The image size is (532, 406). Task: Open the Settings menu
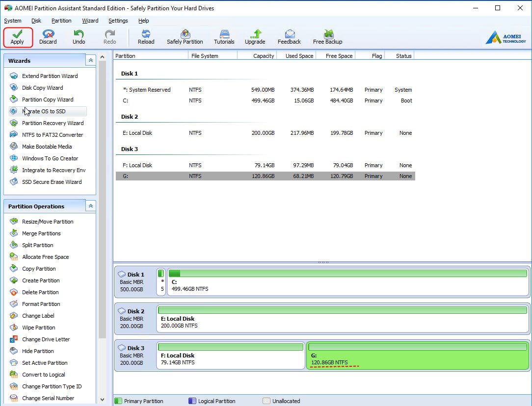coord(118,21)
